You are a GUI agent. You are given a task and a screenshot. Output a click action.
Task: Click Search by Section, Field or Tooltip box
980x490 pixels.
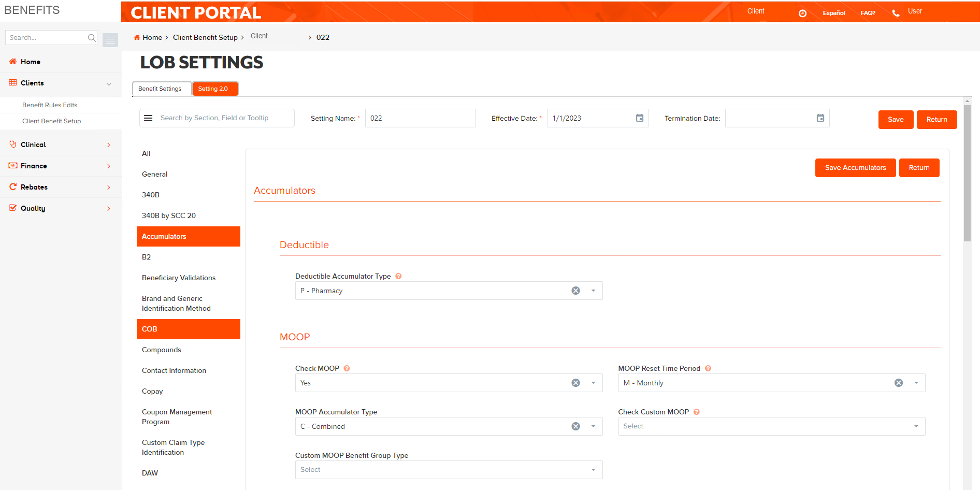click(226, 118)
